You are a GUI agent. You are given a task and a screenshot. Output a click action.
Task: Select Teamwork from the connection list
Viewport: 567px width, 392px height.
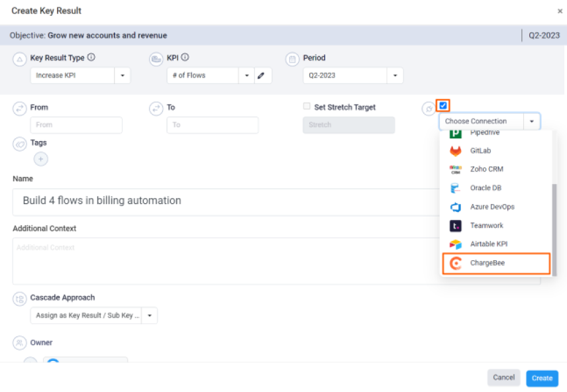[x=496, y=226]
